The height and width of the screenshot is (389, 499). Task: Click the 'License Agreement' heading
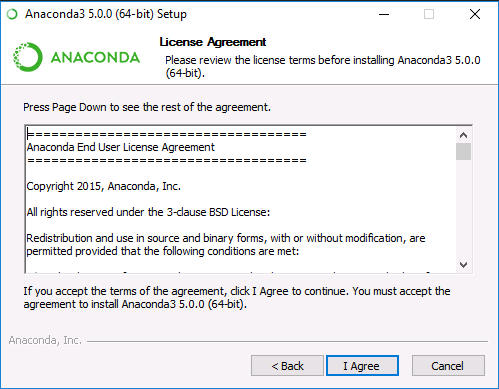click(213, 42)
